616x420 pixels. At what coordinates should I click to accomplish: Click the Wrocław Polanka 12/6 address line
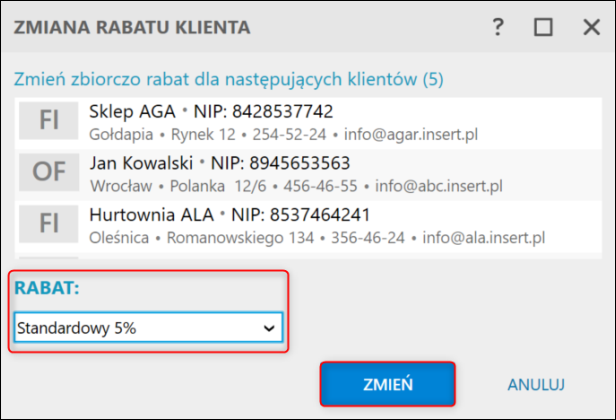(x=178, y=186)
